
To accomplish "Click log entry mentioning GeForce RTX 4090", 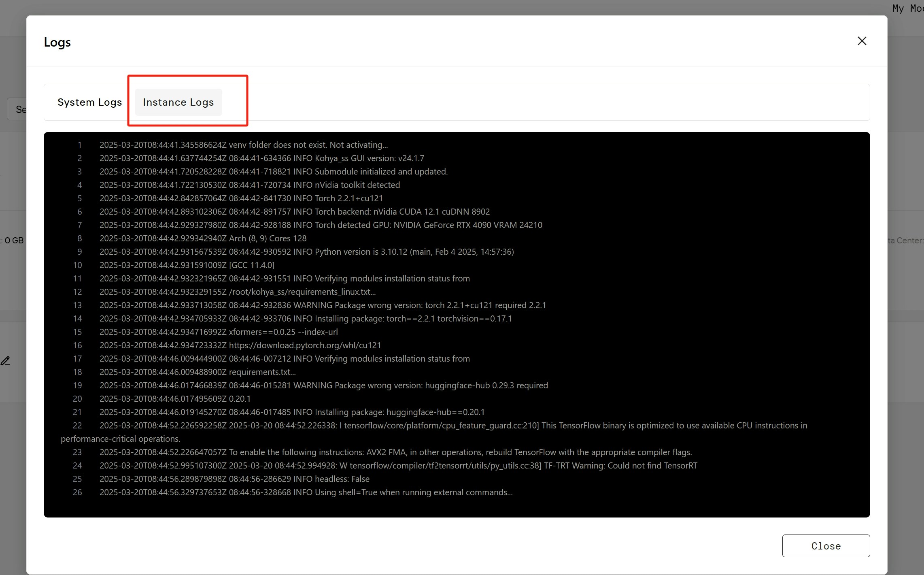I will [321, 225].
